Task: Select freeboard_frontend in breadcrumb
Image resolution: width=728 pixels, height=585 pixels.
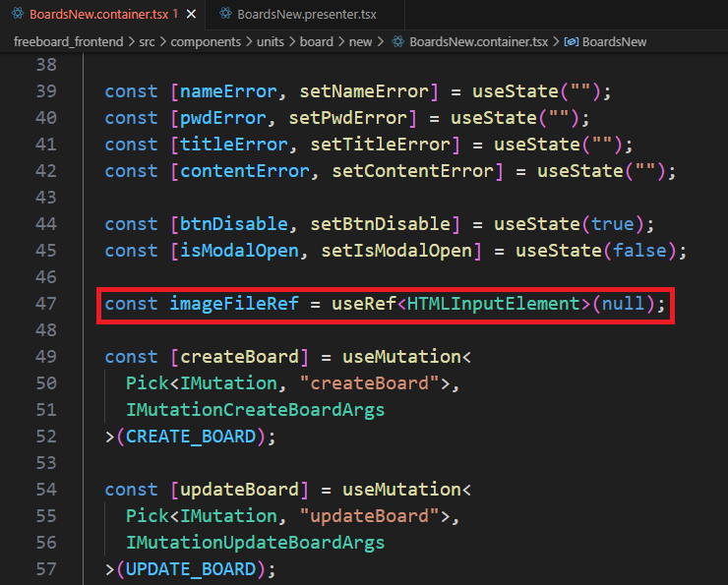Action: 68,41
